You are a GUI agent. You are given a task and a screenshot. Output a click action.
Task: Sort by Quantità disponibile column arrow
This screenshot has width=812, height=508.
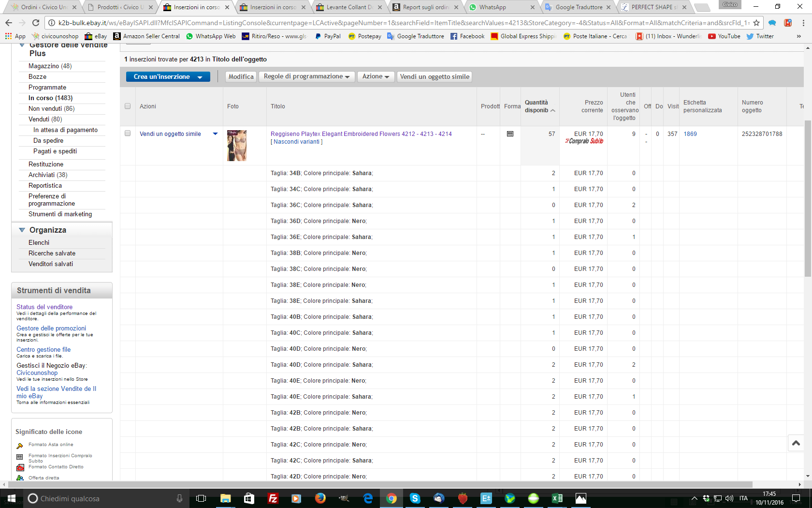point(553,111)
